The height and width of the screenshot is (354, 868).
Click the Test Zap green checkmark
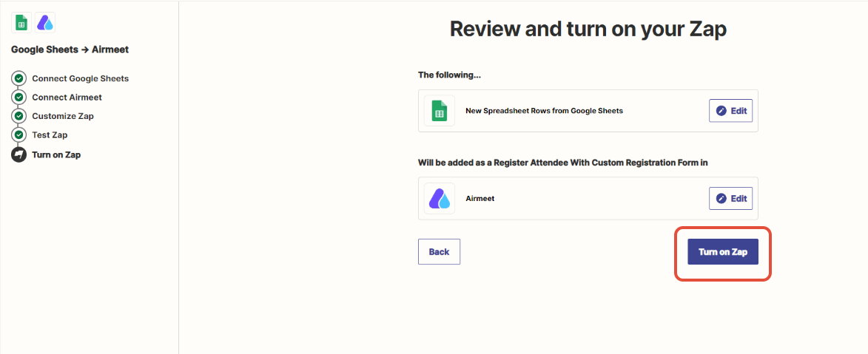point(18,135)
